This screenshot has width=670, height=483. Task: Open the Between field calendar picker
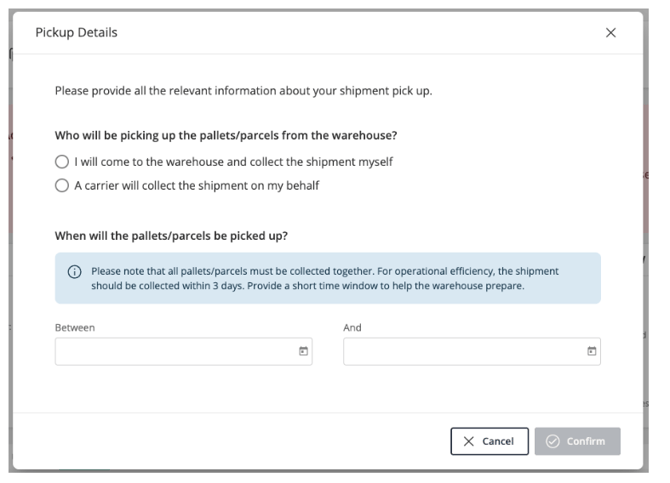(x=304, y=351)
